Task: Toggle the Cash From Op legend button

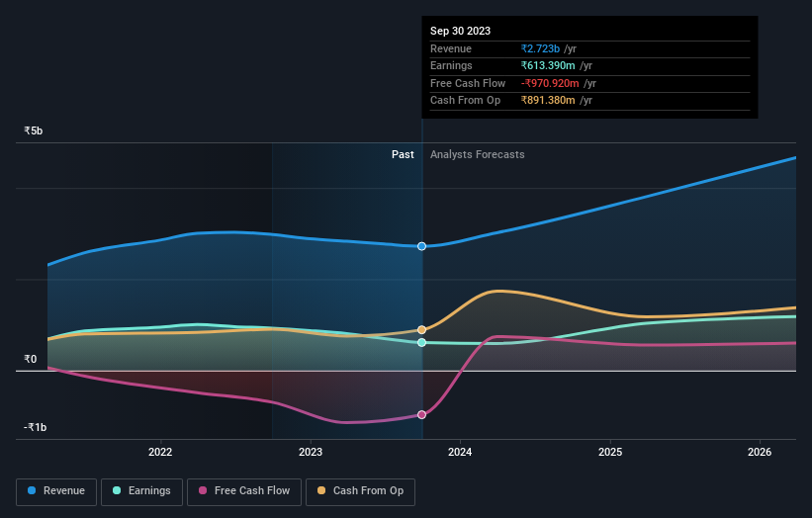Action: coord(360,491)
